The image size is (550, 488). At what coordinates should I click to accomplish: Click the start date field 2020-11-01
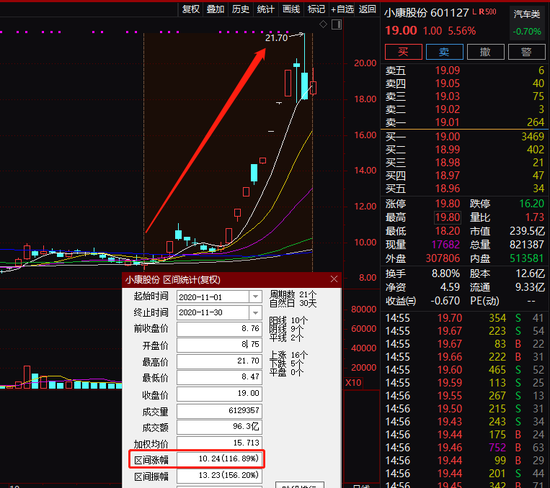click(x=213, y=297)
